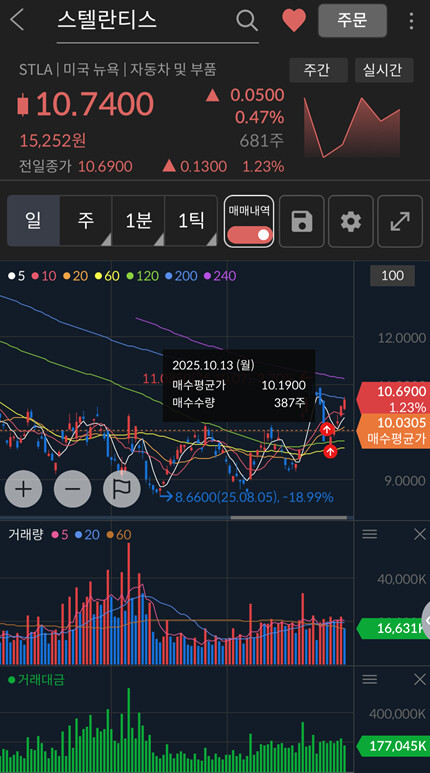Tap the upper red buy arrow marker
This screenshot has width=430, height=773.
(x=326, y=429)
